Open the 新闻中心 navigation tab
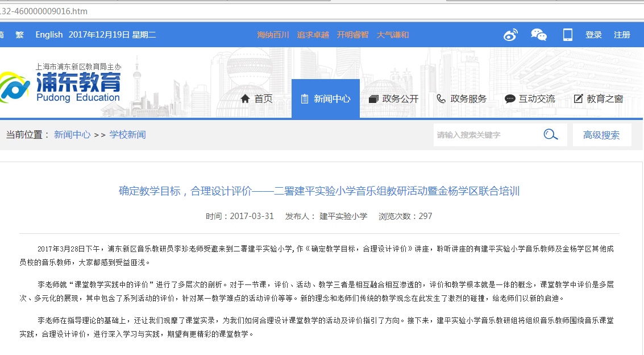Screen dimensions: 644x355 tap(326, 98)
